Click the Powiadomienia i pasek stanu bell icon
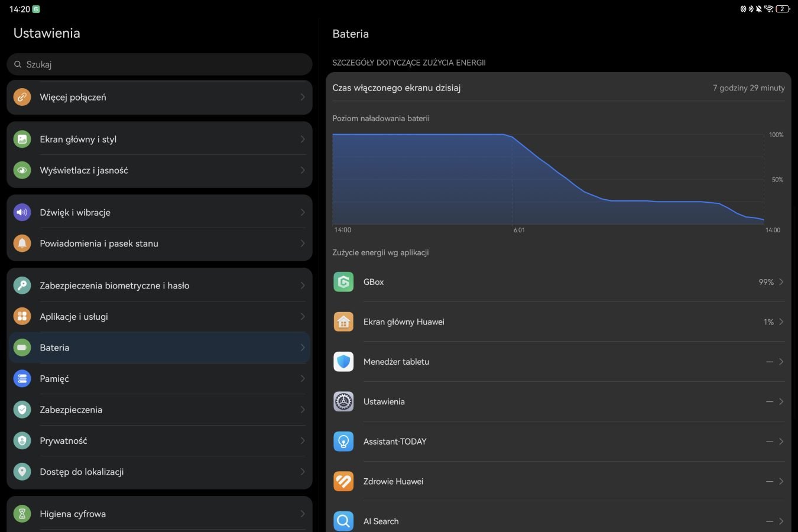 coord(22,244)
